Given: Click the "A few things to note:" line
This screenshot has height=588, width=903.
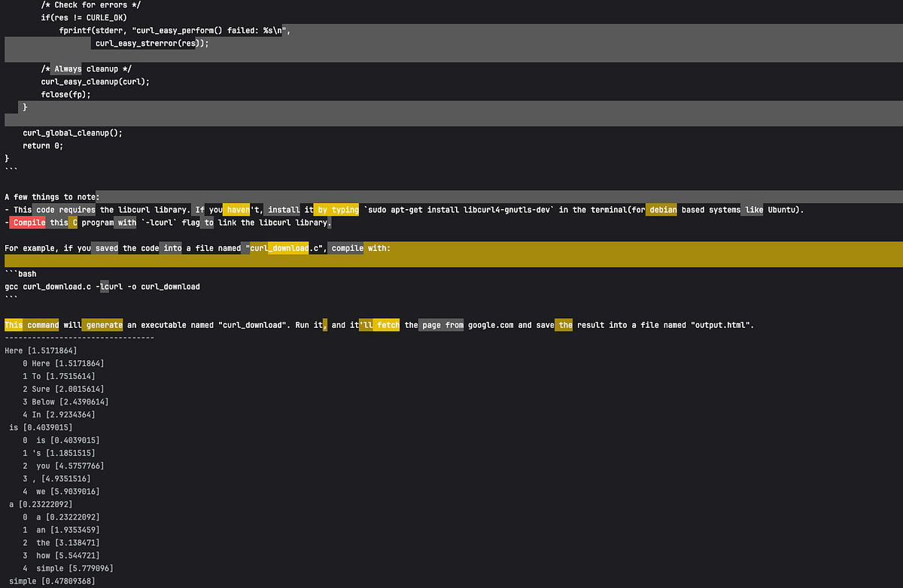Looking at the screenshot, I should pos(52,197).
